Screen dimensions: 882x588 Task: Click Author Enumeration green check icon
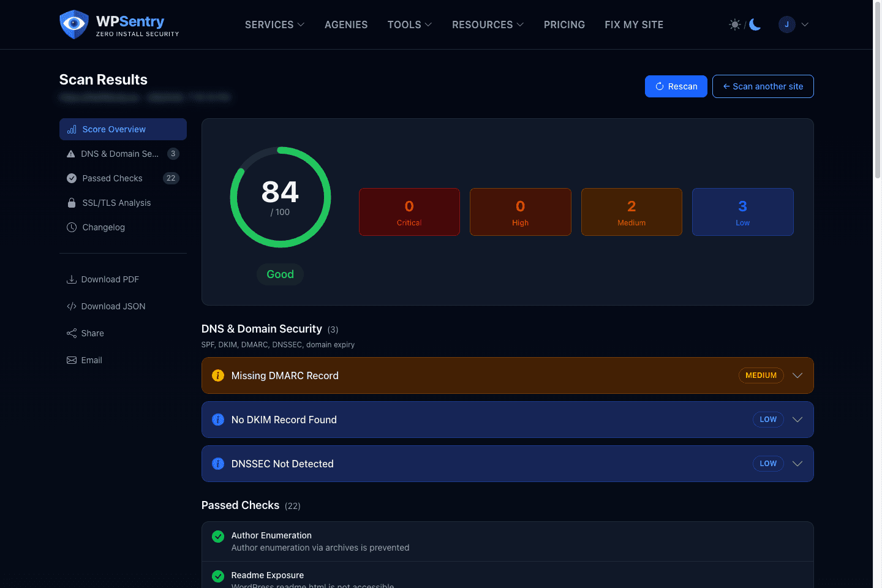(x=218, y=537)
